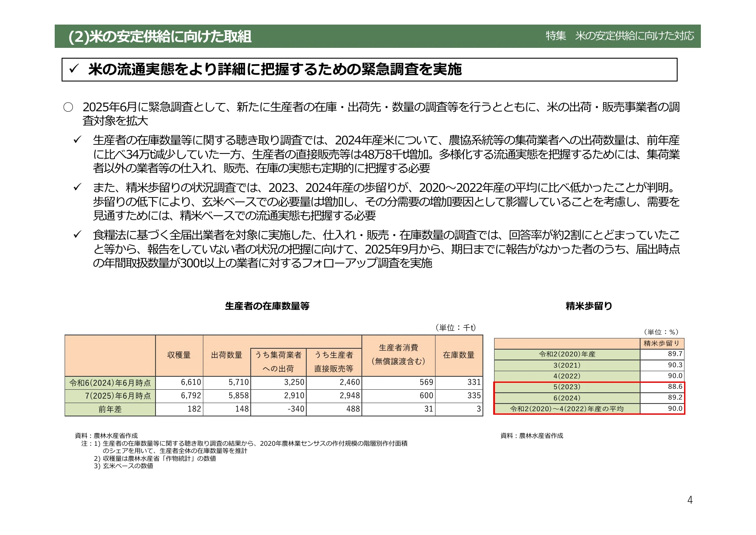Click the cell value '3,250'

[x=294, y=382]
